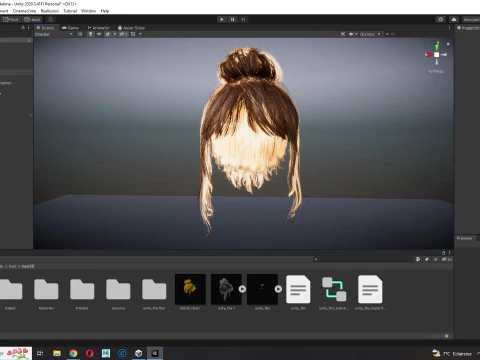
Task: Open the scene effects dropdown arrow
Action: [x=115, y=34]
